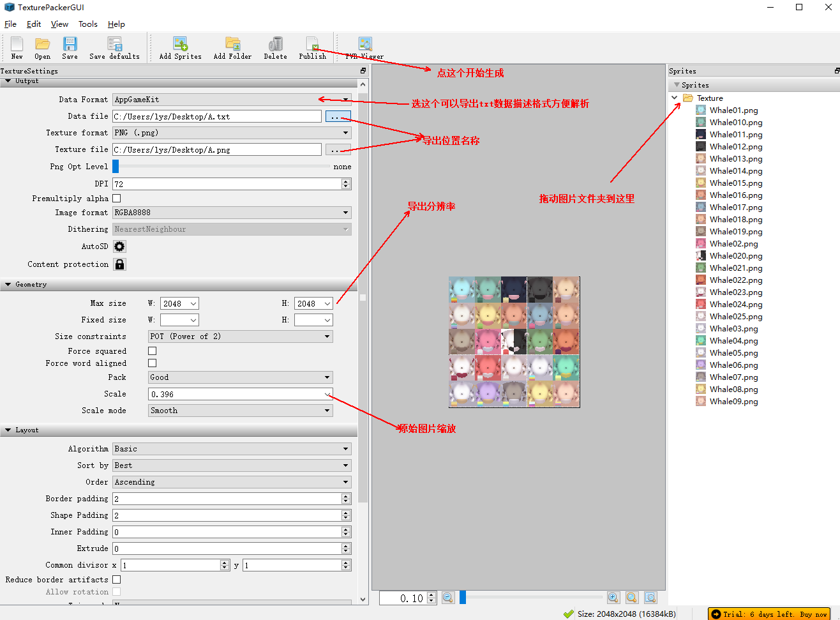Select Whale020.png in sprites list

pyautogui.click(x=736, y=255)
